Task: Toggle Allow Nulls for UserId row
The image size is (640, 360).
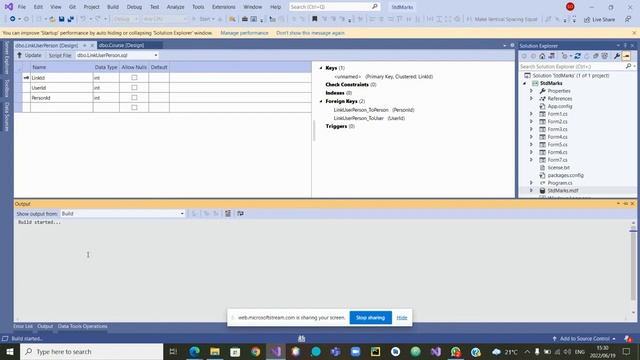Action: click(x=134, y=88)
